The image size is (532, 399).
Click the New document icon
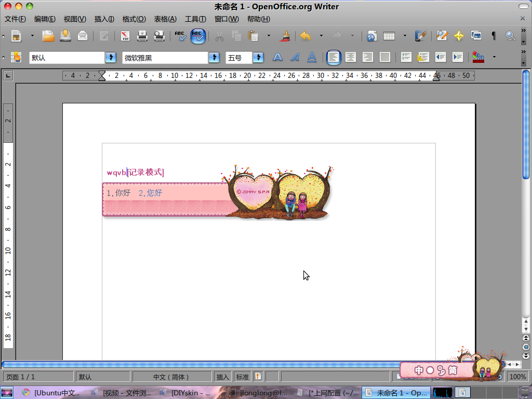16,36
